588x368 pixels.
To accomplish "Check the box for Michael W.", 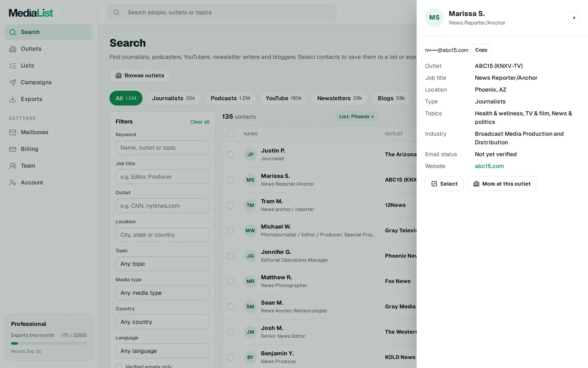I will point(231,231).
